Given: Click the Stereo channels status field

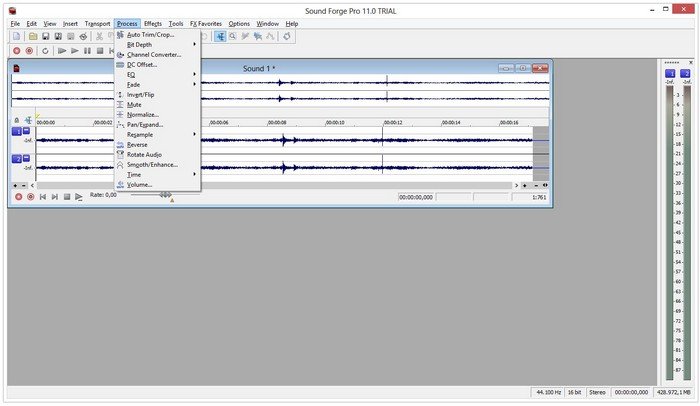Looking at the screenshot, I should [597, 392].
